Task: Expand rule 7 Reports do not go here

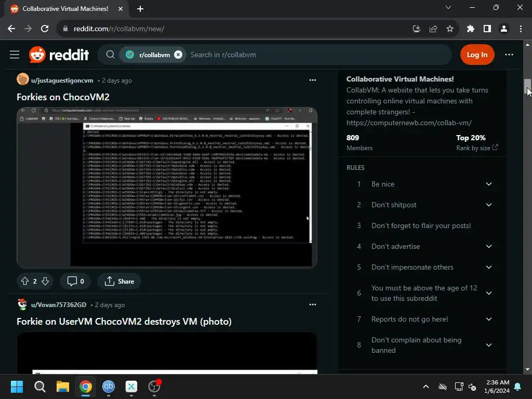Action: (488, 319)
